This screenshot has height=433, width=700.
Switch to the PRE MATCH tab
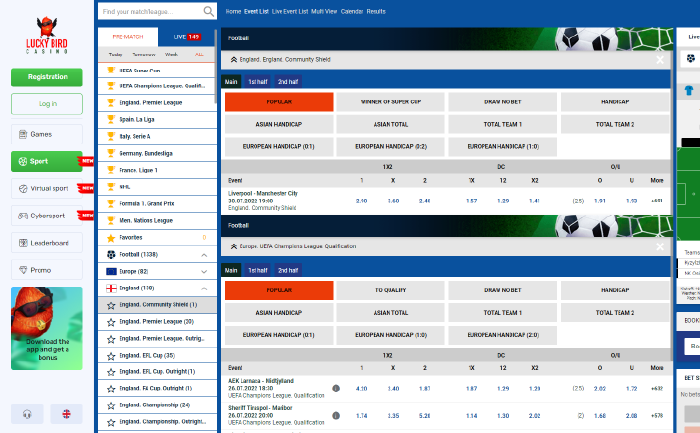pyautogui.click(x=128, y=37)
